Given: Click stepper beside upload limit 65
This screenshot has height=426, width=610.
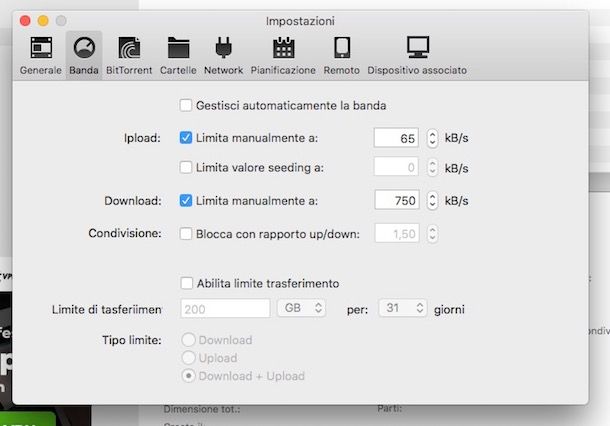Looking at the screenshot, I should (x=432, y=138).
